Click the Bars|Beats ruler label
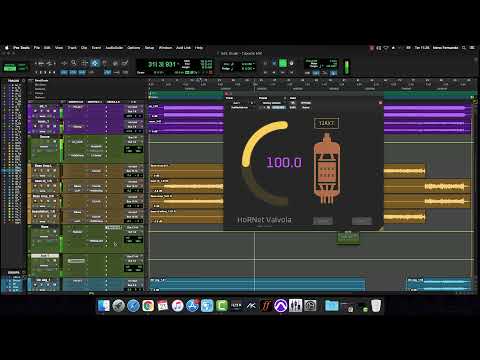Viewport: 480px width, 360px height. (41, 81)
